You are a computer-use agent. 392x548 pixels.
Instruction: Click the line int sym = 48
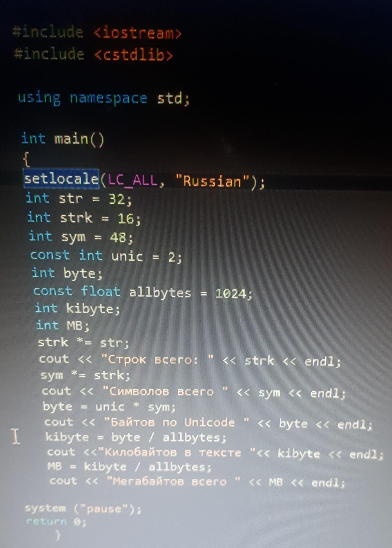pyautogui.click(x=81, y=237)
